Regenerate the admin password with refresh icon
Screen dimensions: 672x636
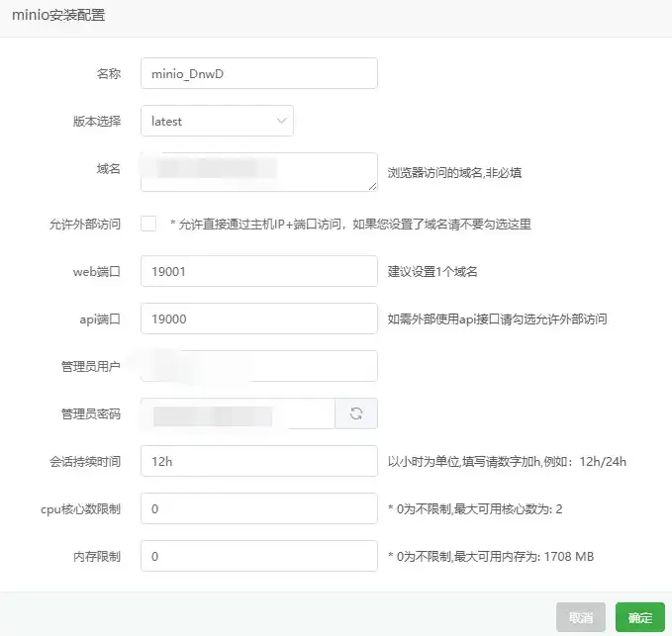click(356, 413)
